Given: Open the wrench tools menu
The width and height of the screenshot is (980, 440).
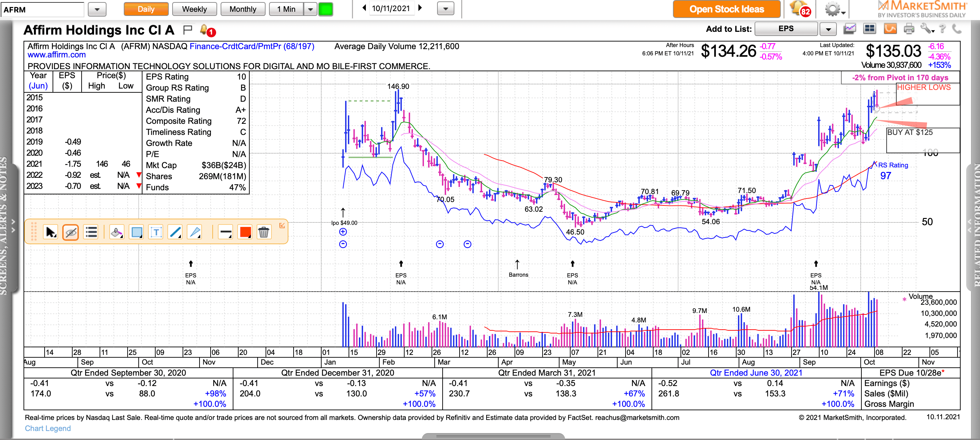Looking at the screenshot, I should pyautogui.click(x=927, y=29).
